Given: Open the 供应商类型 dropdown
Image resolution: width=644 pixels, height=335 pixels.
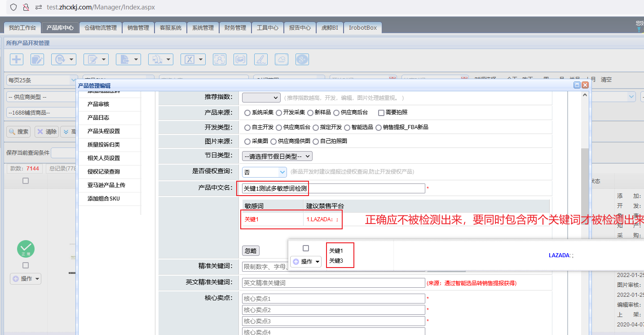Looking at the screenshot, I should [x=40, y=97].
